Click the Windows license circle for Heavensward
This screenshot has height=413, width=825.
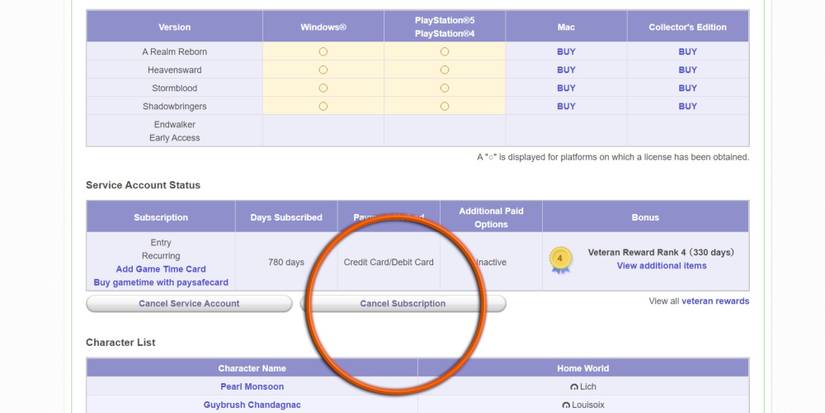[x=323, y=70]
